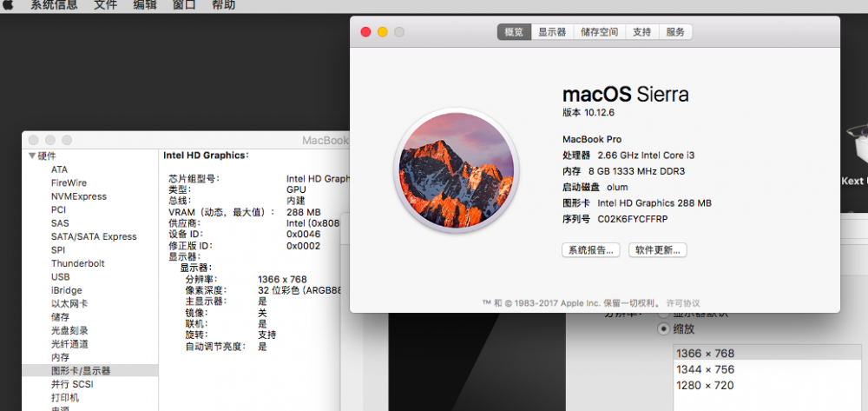Open the 帮助 menu

tap(223, 5)
